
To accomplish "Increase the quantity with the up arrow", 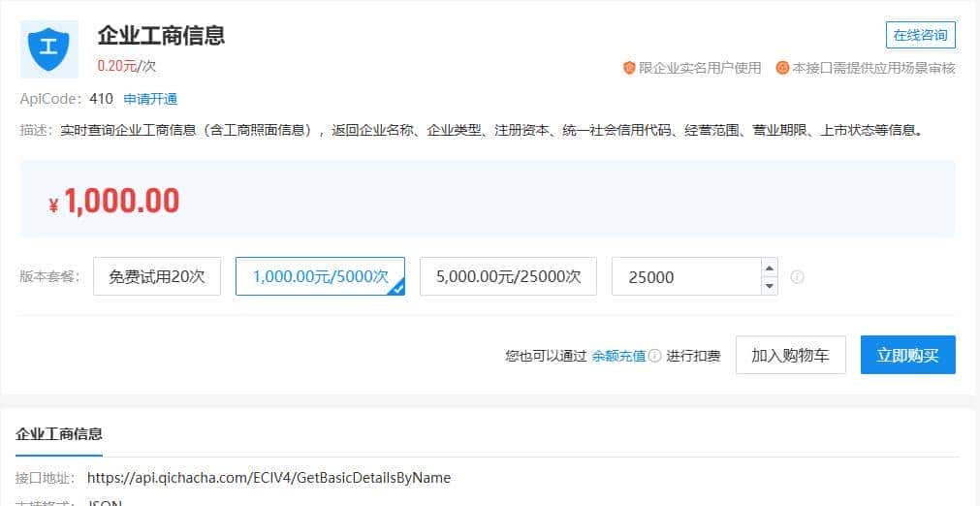I will [770, 268].
